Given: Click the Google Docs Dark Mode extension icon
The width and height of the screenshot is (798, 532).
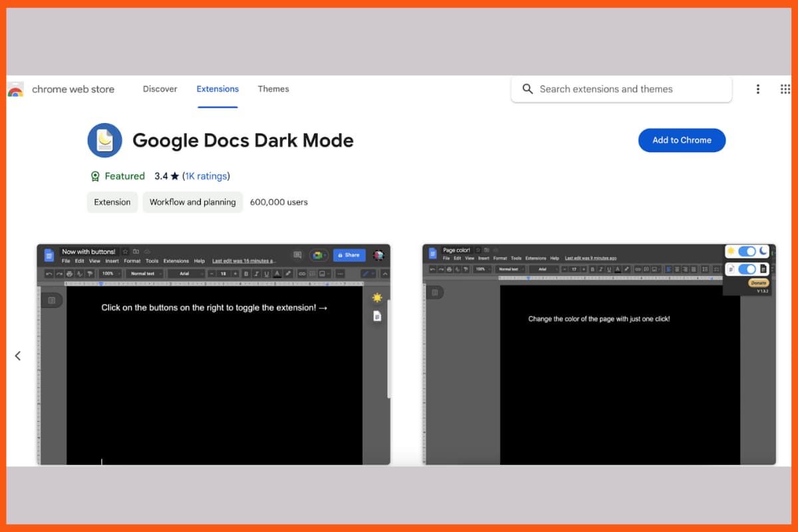Looking at the screenshot, I should click(x=104, y=140).
